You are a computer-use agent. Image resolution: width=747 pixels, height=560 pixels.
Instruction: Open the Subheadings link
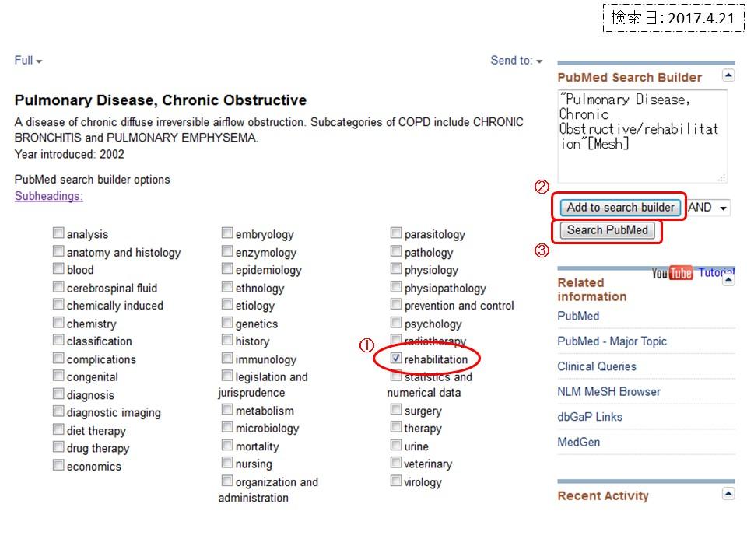click(x=48, y=196)
